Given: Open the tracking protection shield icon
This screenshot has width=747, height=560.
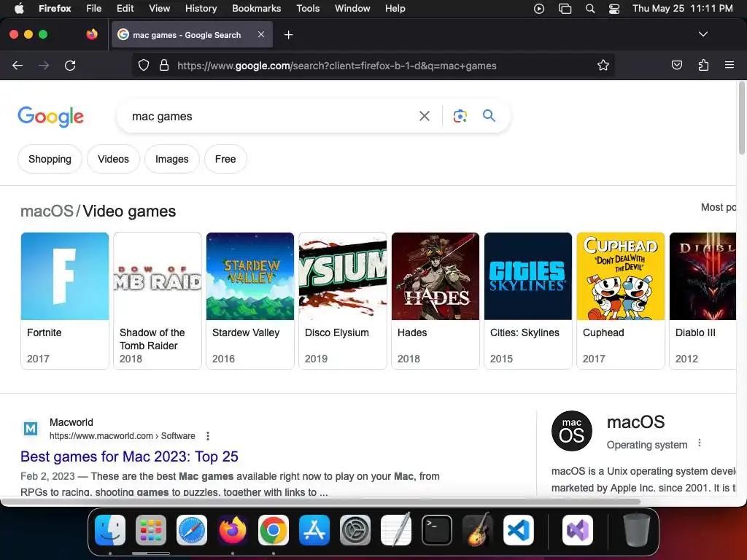Looking at the screenshot, I should (x=144, y=65).
